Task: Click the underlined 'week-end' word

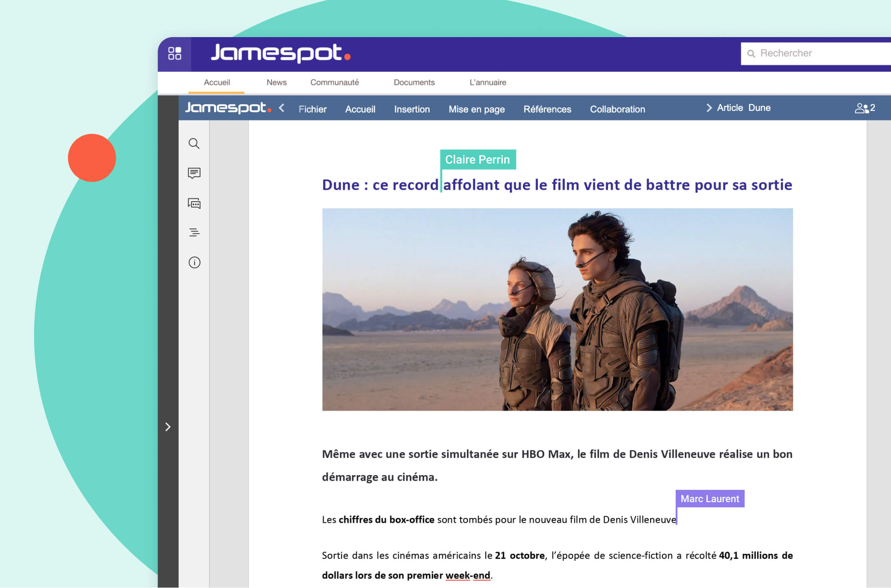Action: click(x=468, y=575)
